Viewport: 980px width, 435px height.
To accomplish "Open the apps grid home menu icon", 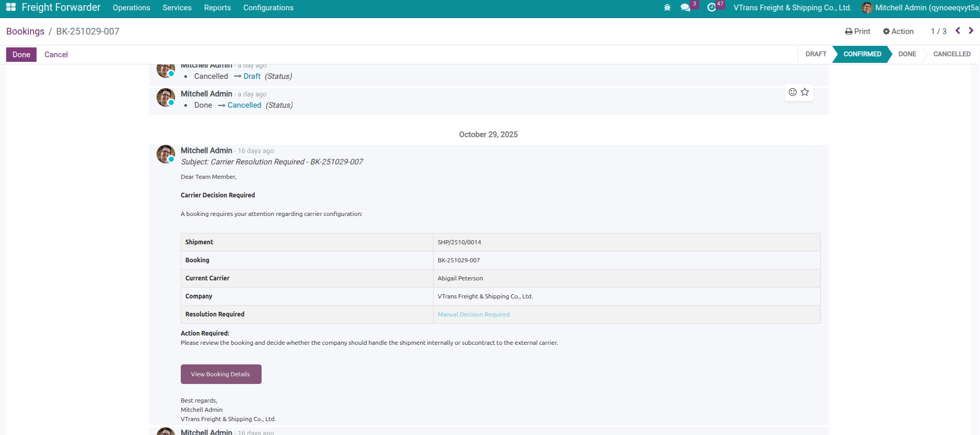I will tap(11, 8).
